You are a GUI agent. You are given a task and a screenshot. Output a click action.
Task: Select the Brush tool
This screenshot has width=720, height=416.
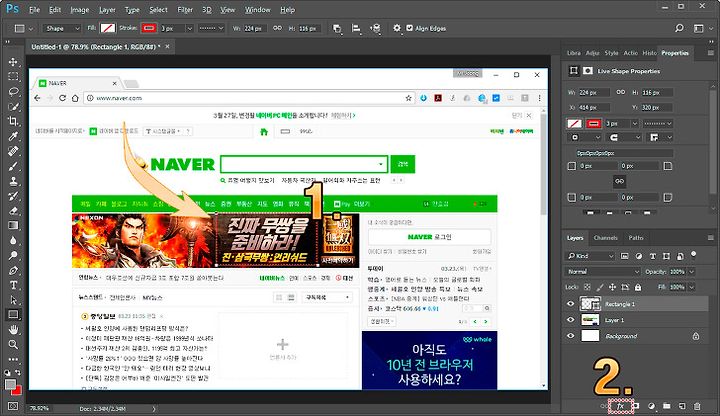pyautogui.click(x=13, y=166)
